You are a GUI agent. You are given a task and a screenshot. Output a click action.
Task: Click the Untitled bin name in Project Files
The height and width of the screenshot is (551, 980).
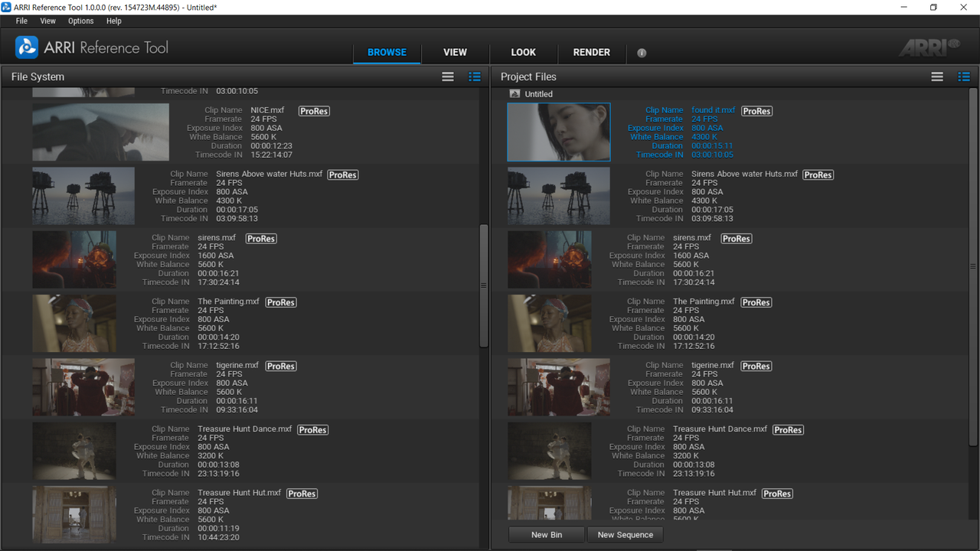(x=539, y=94)
